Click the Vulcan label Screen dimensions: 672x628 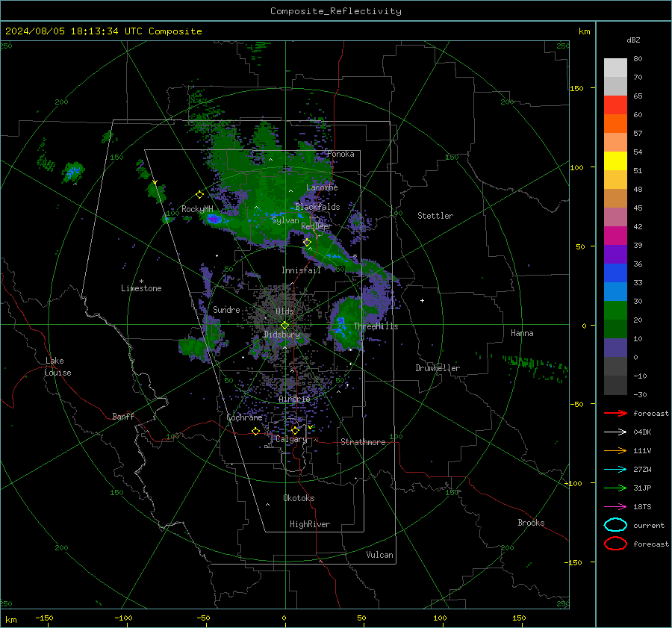tap(379, 555)
